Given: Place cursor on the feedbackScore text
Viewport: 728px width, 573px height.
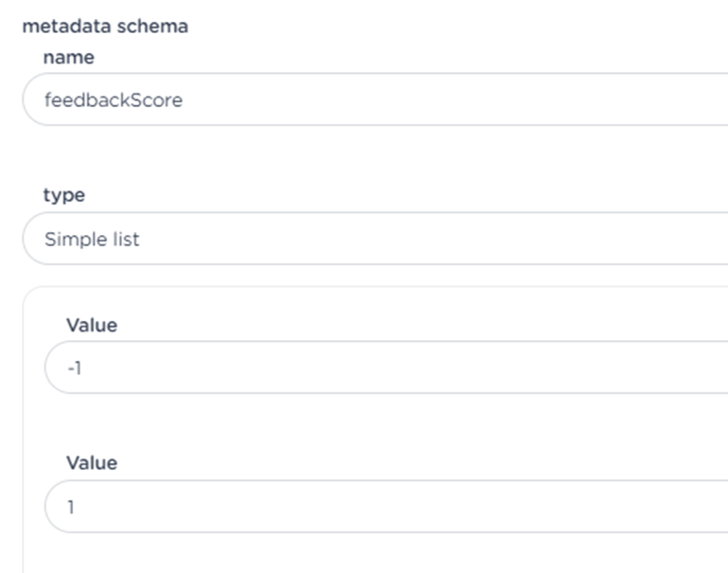Looking at the screenshot, I should [114, 99].
